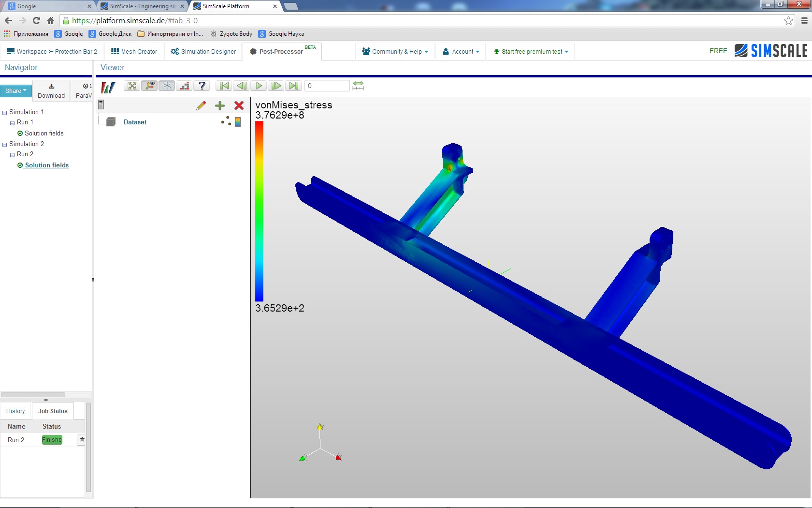Collapse Run 1 tree node

point(12,123)
